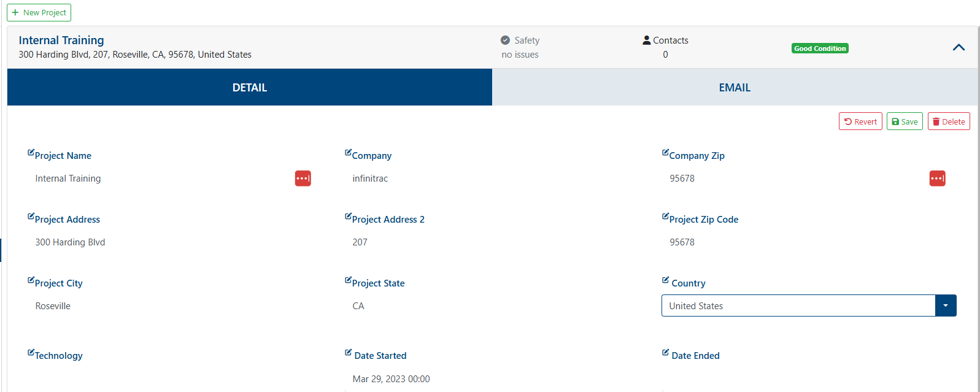Viewport: 980px width, 392px height.
Task: Click the edit icon beside Project Name
Action: (31, 153)
